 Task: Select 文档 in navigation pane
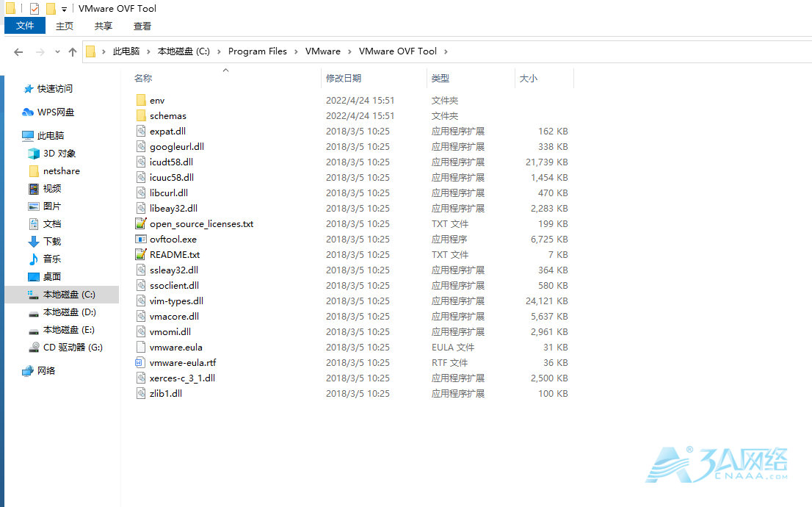pyautogui.click(x=52, y=224)
